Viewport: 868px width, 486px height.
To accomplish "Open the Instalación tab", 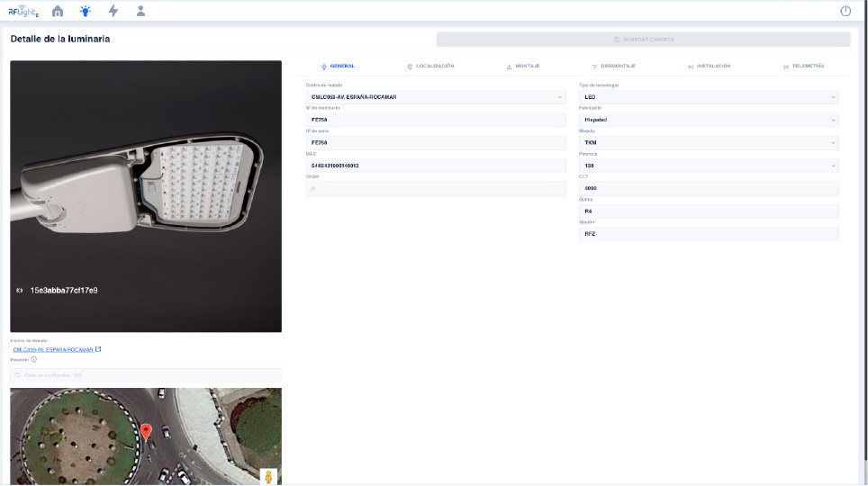I will [710, 66].
